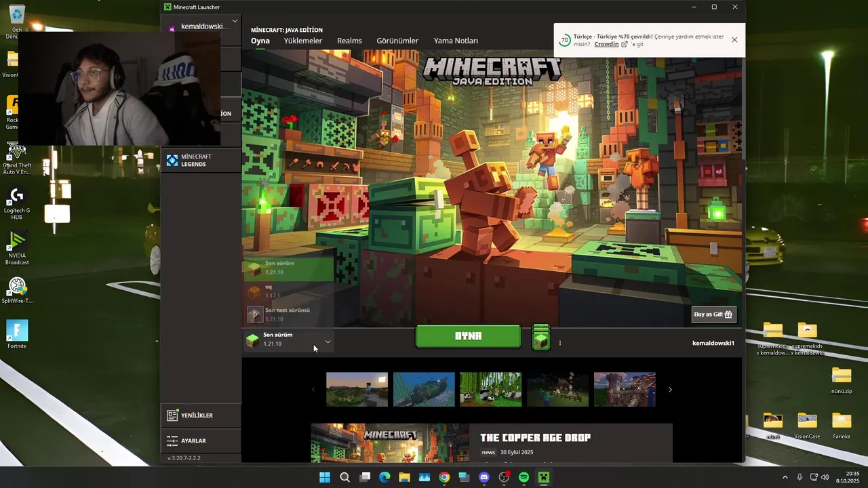Open the Yüklemeler tab

pyautogui.click(x=303, y=41)
